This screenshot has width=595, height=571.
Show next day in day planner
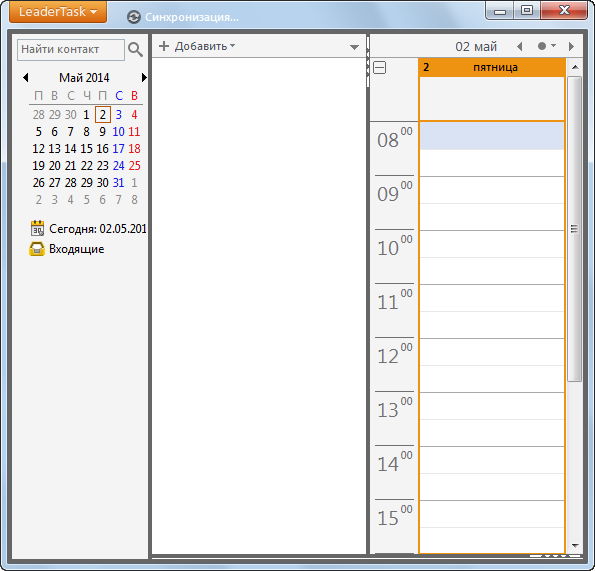pyautogui.click(x=571, y=47)
